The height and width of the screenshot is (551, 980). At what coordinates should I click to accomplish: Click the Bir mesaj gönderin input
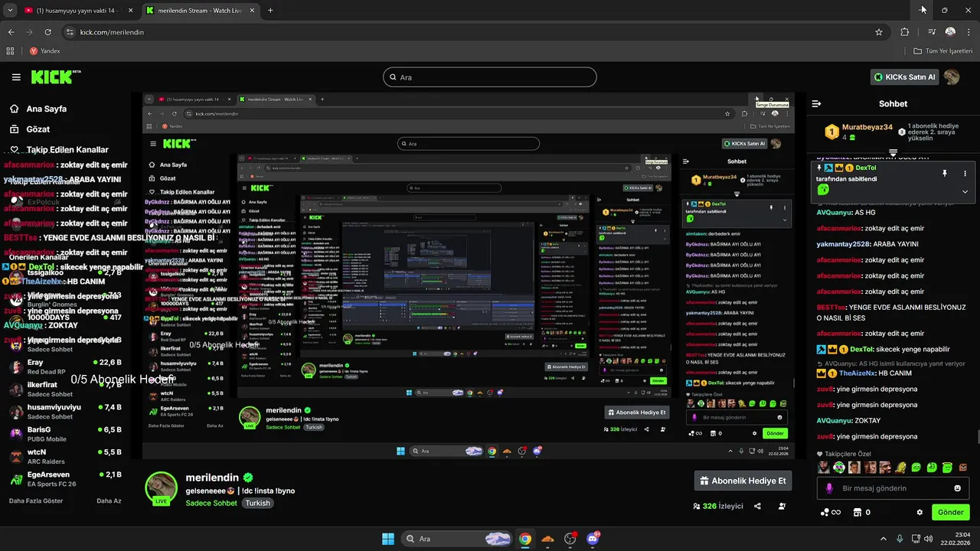coord(893,488)
